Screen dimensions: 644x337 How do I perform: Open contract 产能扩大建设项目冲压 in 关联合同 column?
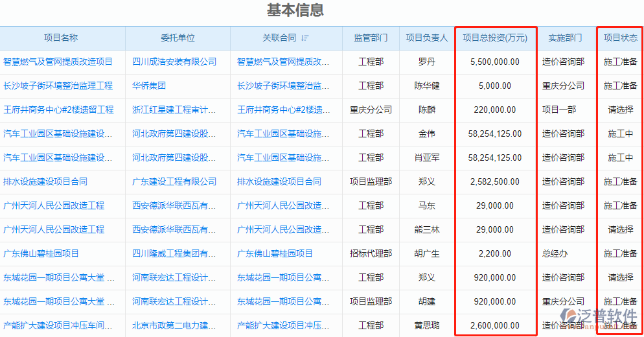(x=283, y=325)
